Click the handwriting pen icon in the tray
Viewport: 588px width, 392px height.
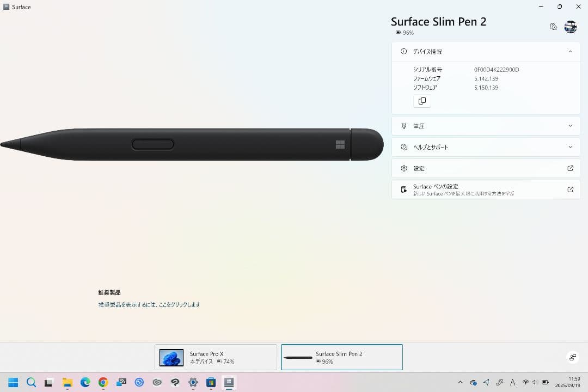click(501, 382)
